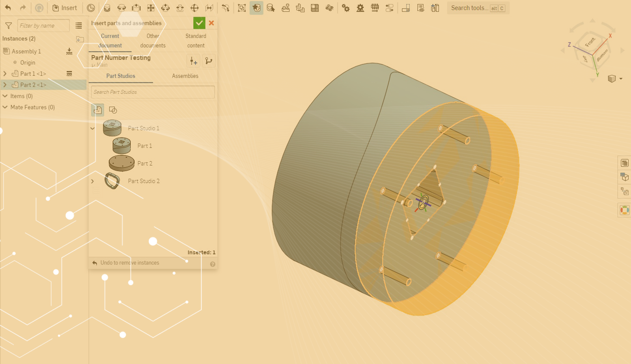Click the appearance editor icon on right edge
The height and width of the screenshot is (364, 631).
click(x=624, y=210)
